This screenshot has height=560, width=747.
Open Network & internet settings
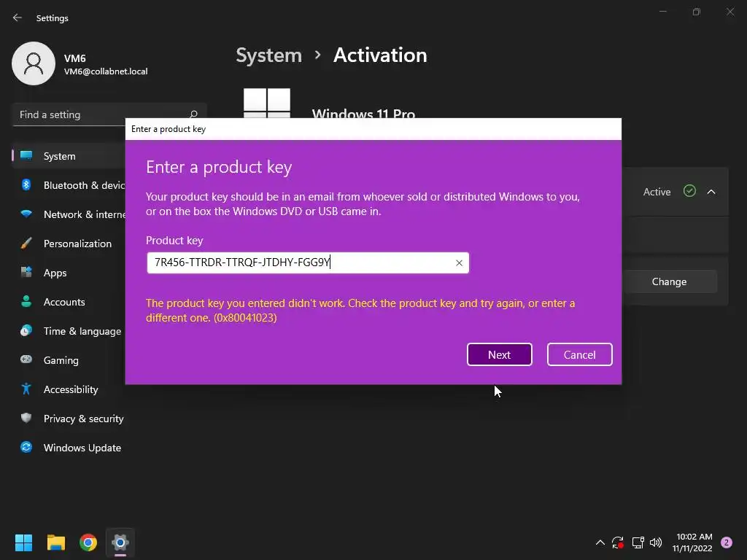(69, 214)
